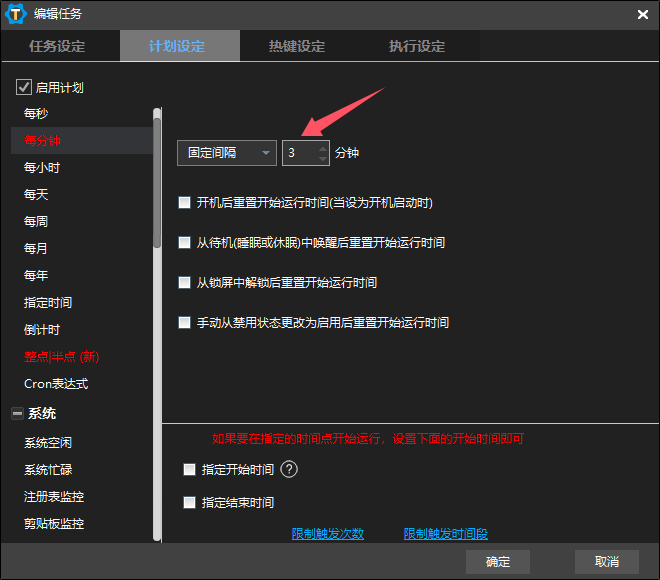
Task: Click the 确定 button
Action: [498, 561]
